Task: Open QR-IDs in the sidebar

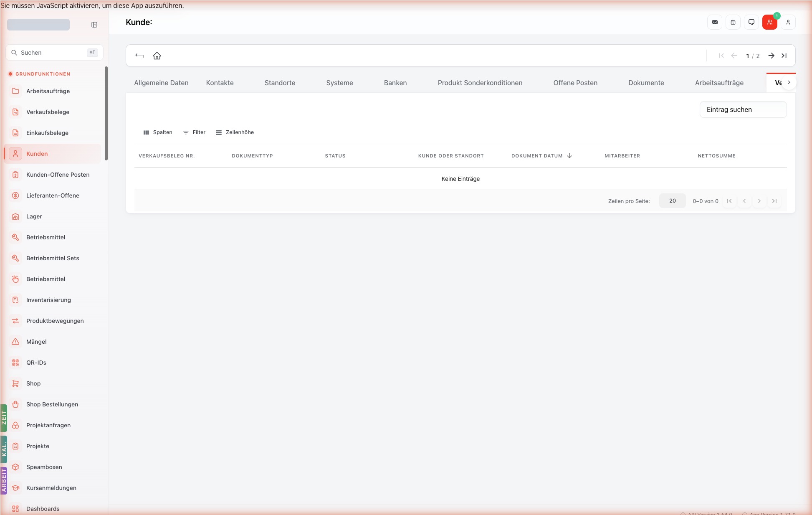Action: click(53, 363)
